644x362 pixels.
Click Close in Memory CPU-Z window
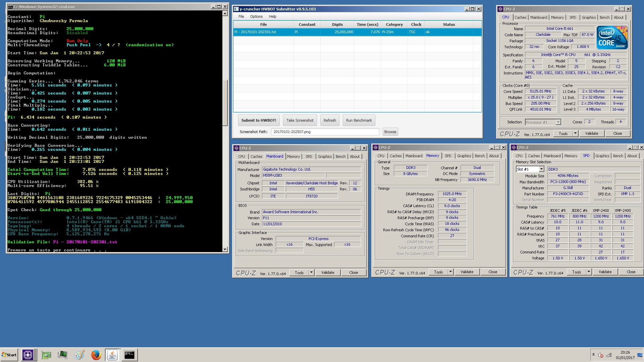click(493, 272)
